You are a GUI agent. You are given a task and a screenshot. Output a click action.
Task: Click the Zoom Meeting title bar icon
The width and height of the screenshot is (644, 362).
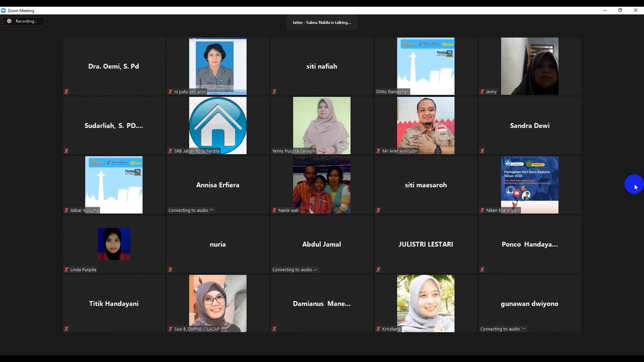coord(3,10)
